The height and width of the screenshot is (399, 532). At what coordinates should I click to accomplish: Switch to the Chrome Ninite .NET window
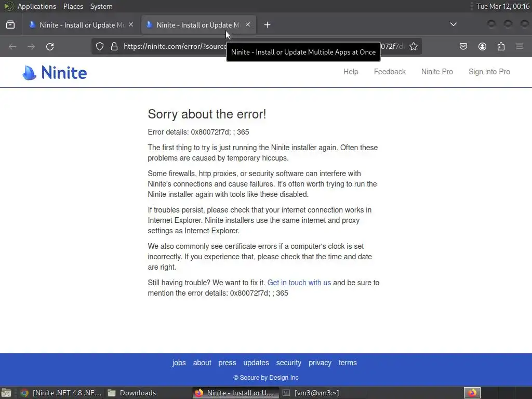[x=61, y=393]
